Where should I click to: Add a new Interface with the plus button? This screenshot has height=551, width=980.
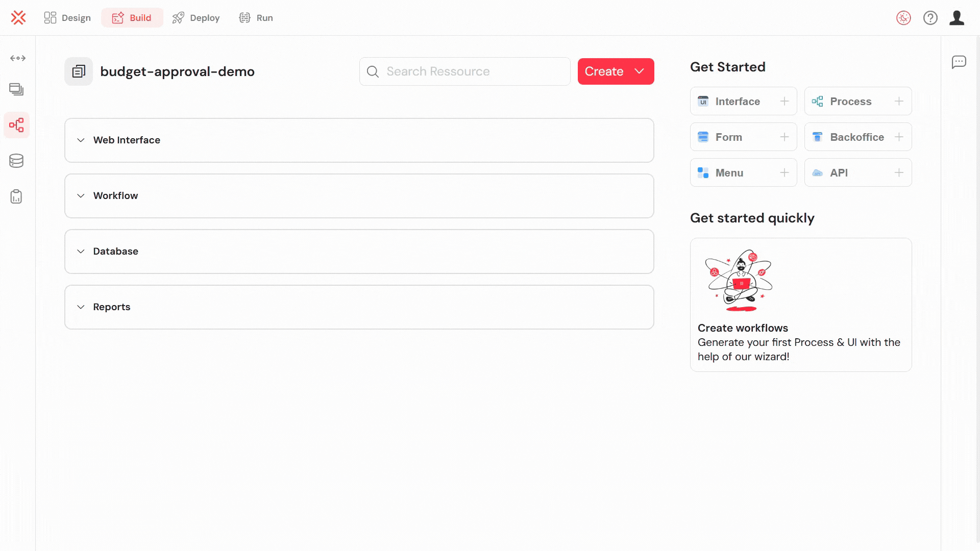tap(785, 101)
